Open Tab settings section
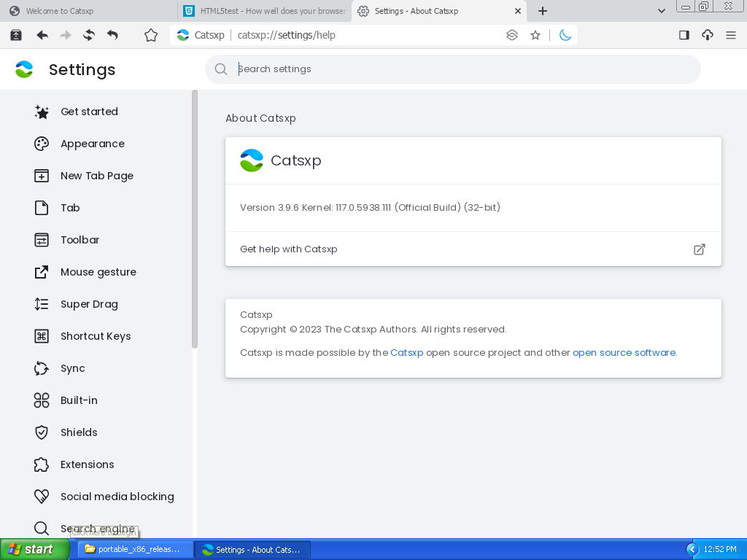Viewport: 747px width, 560px height. (x=70, y=208)
